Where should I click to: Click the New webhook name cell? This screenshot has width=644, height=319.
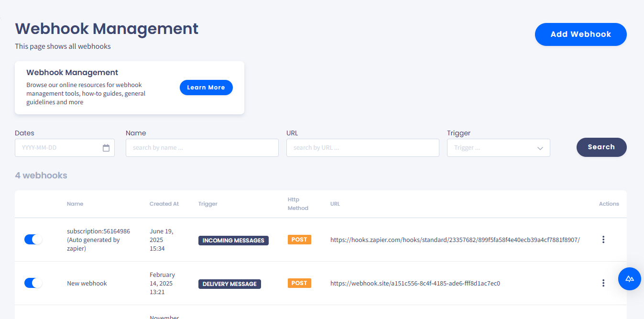[x=87, y=284]
